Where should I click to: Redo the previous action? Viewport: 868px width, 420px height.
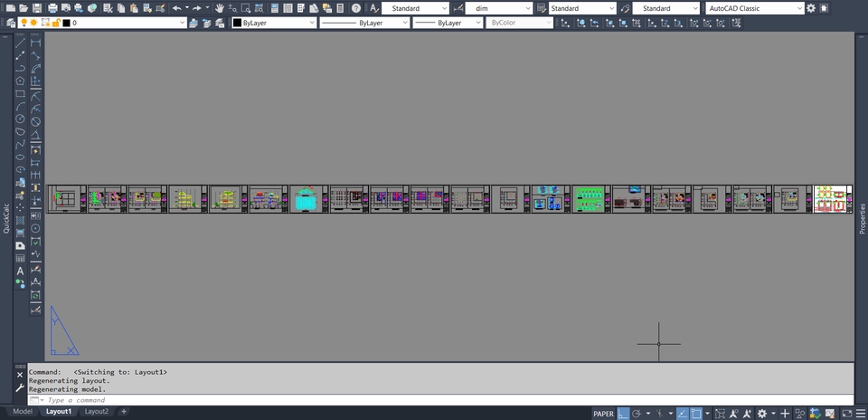tap(196, 8)
